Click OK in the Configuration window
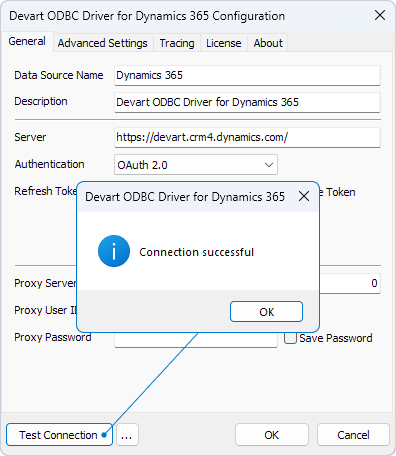 (x=272, y=435)
